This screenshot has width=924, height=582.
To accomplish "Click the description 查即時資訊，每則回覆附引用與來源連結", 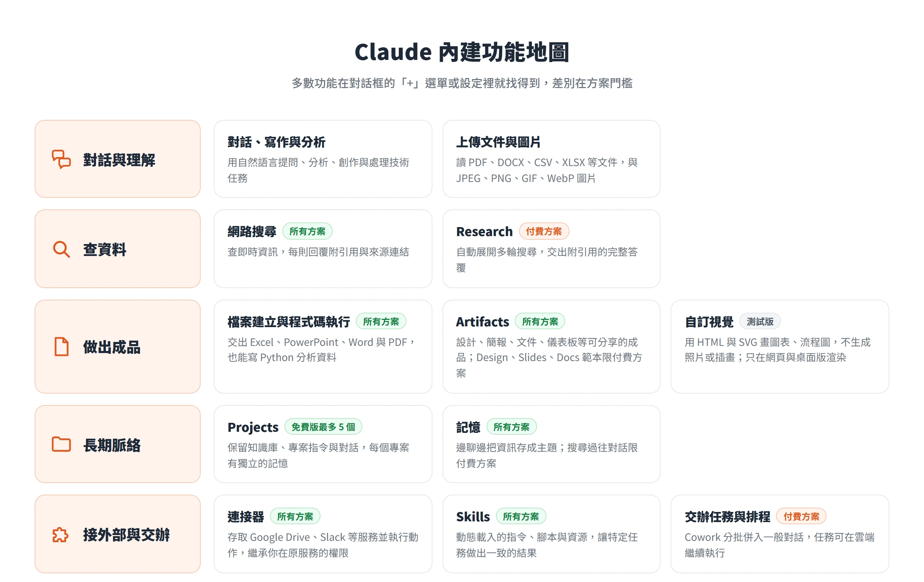I will [318, 252].
